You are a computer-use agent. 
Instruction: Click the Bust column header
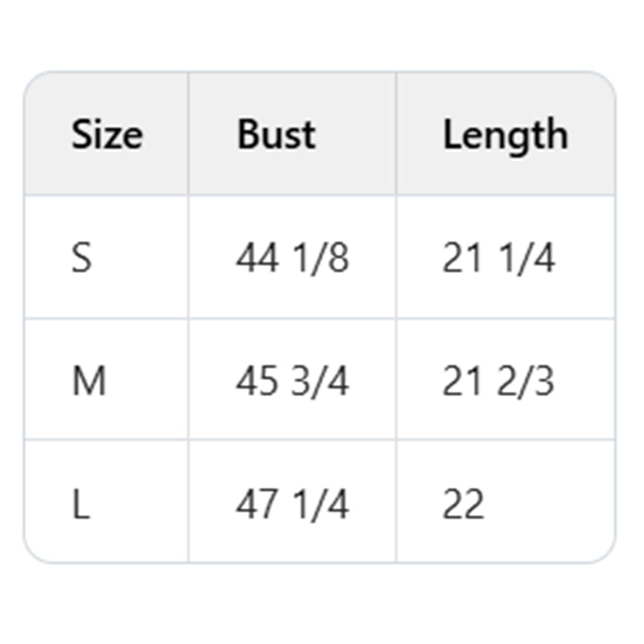(x=276, y=134)
